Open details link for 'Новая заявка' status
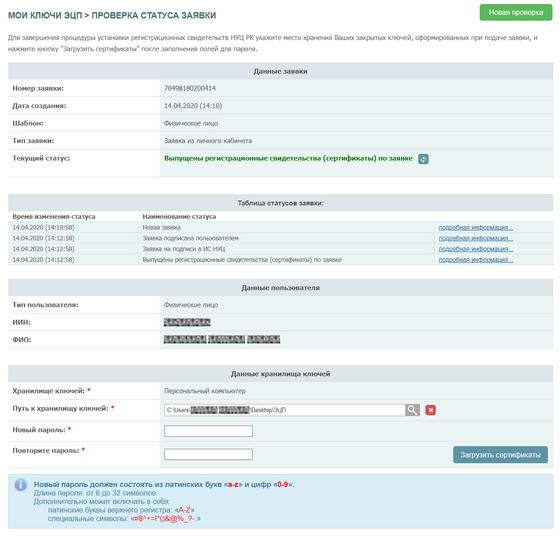 pyautogui.click(x=476, y=228)
